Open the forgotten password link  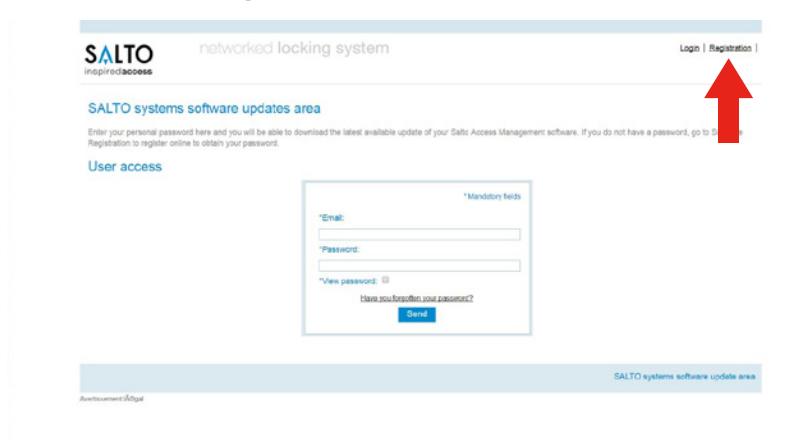[x=416, y=298]
